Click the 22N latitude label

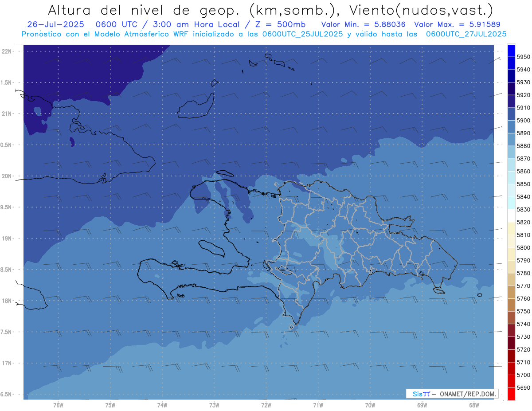(x=7, y=51)
